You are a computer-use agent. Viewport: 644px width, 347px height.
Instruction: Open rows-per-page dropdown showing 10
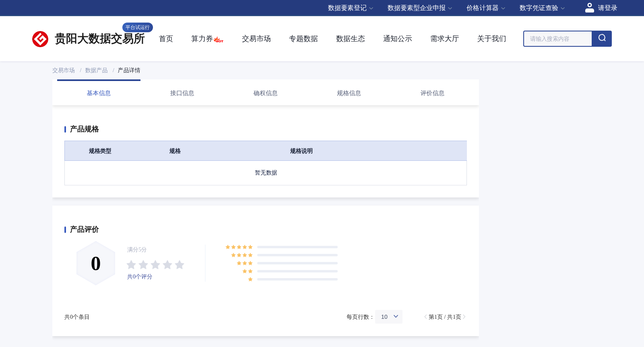389,317
